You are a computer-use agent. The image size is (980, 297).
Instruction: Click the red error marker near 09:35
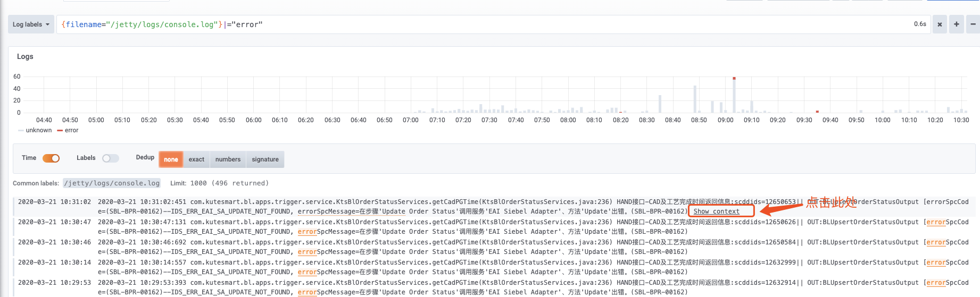coord(817,112)
